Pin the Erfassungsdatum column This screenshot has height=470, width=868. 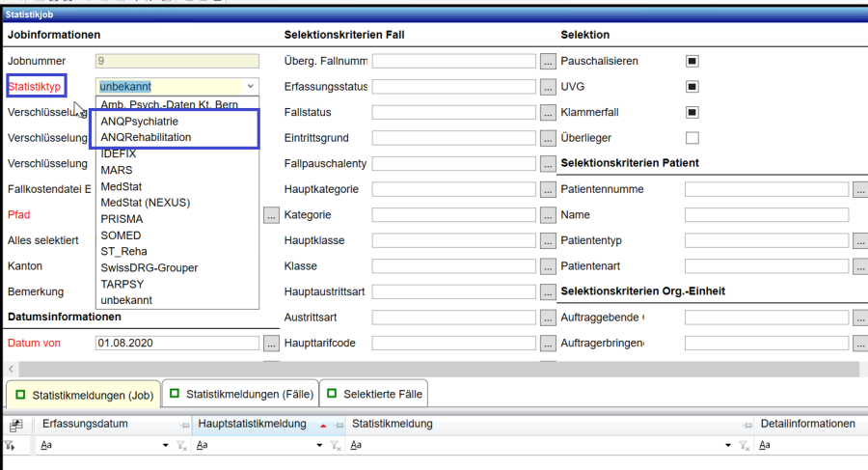(x=185, y=425)
